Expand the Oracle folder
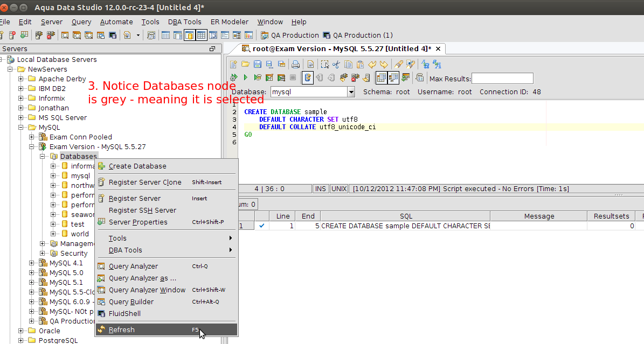644x344 pixels. tap(20, 331)
